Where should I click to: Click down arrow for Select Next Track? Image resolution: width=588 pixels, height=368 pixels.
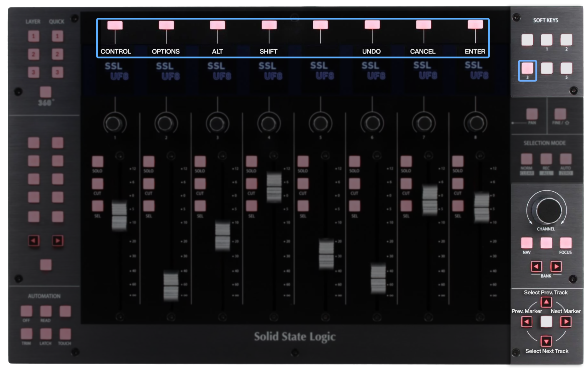(546, 342)
